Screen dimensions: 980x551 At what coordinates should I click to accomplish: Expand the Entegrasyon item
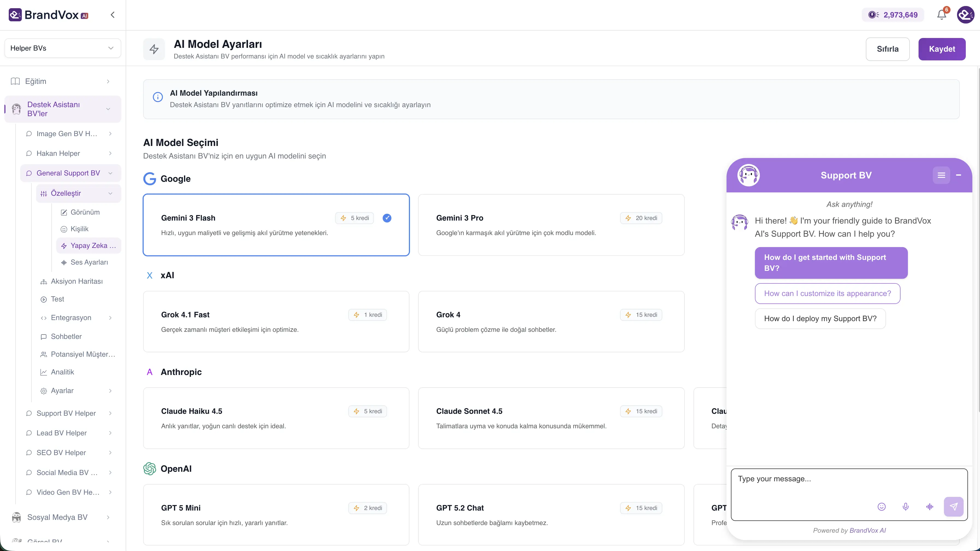[78, 318]
